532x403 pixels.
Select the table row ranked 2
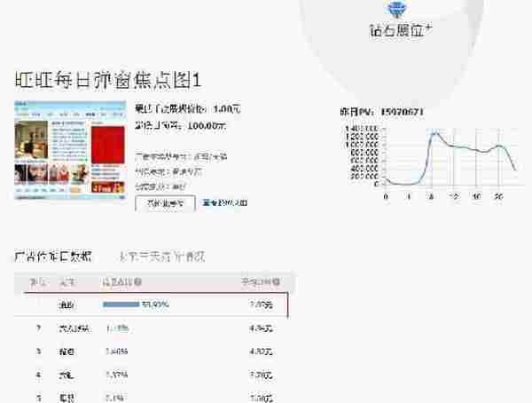[x=155, y=328]
